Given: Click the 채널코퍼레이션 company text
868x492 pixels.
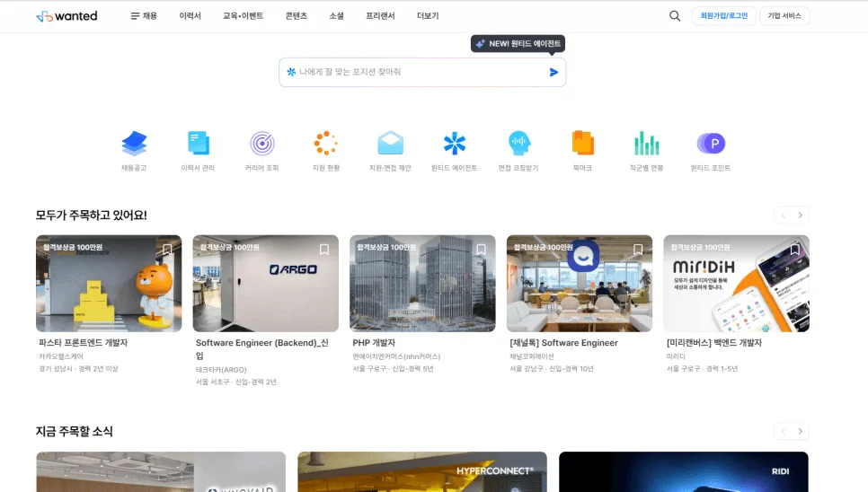Looking at the screenshot, I should [x=531, y=356].
